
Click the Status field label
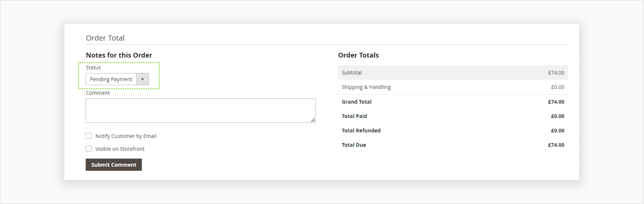[93, 67]
